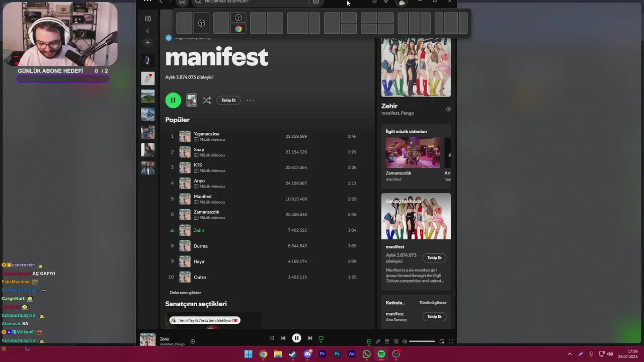Viewport: 644px width, 362px height.
Task: Open Discord from the taskbar
Action: (x=307, y=354)
